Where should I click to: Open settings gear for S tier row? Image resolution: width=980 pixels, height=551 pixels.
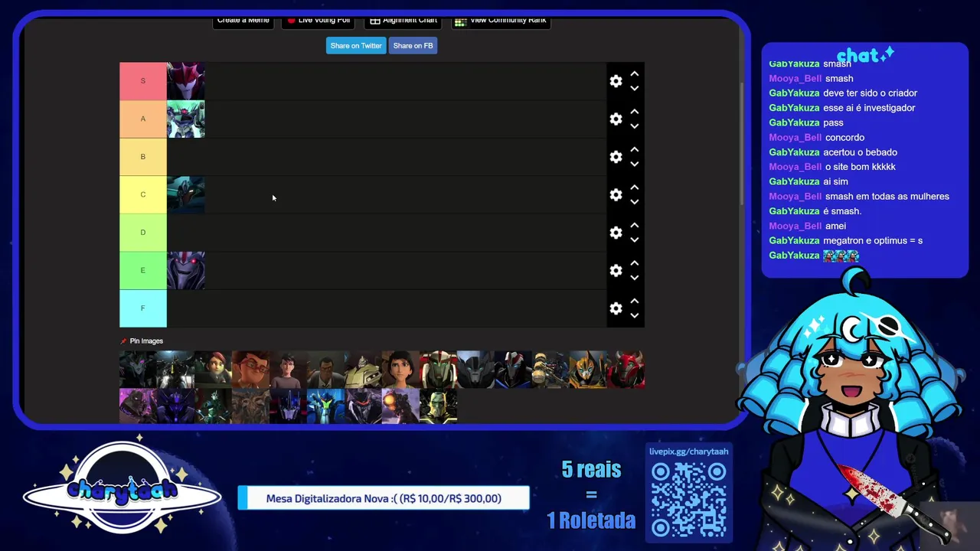coord(616,81)
